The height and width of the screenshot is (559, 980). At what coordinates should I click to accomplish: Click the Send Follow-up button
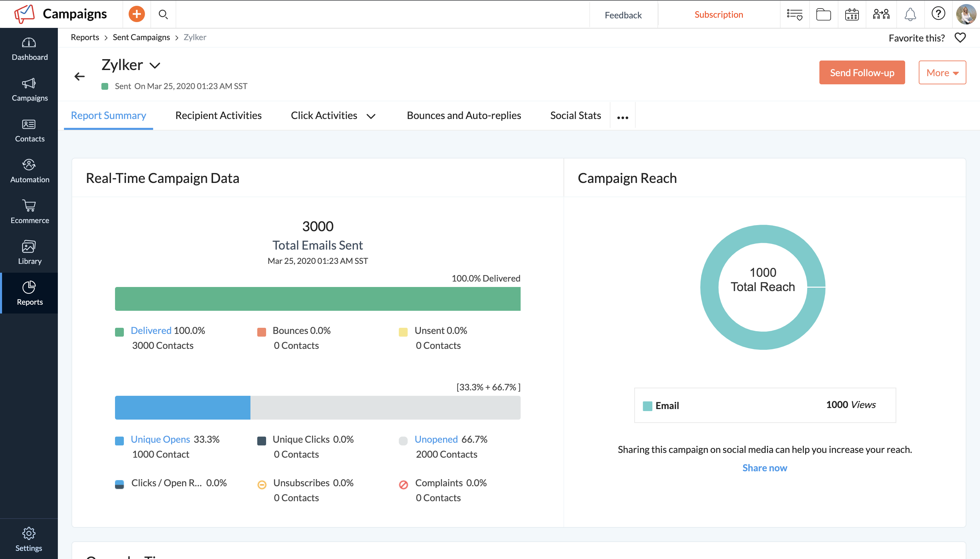862,72
